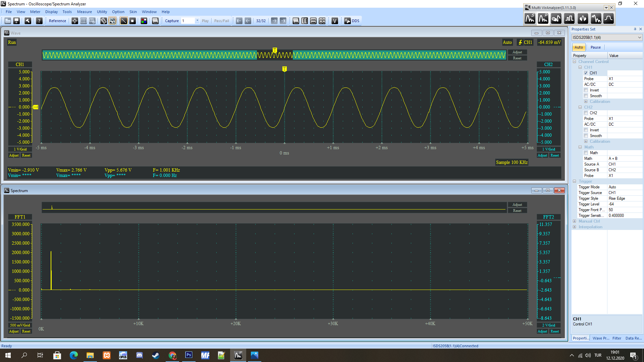644x362 pixels.
Task: Click the Pause button in Properties Set
Action: 595,48
